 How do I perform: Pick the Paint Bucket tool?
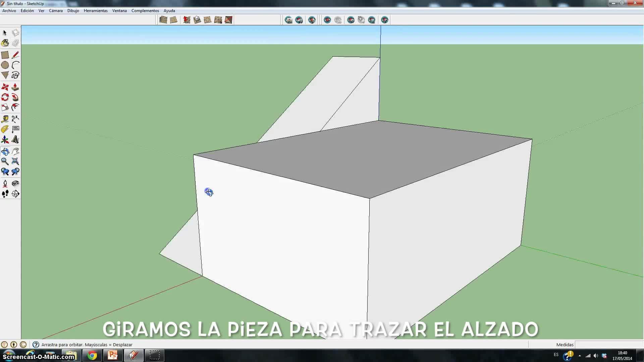point(5,43)
